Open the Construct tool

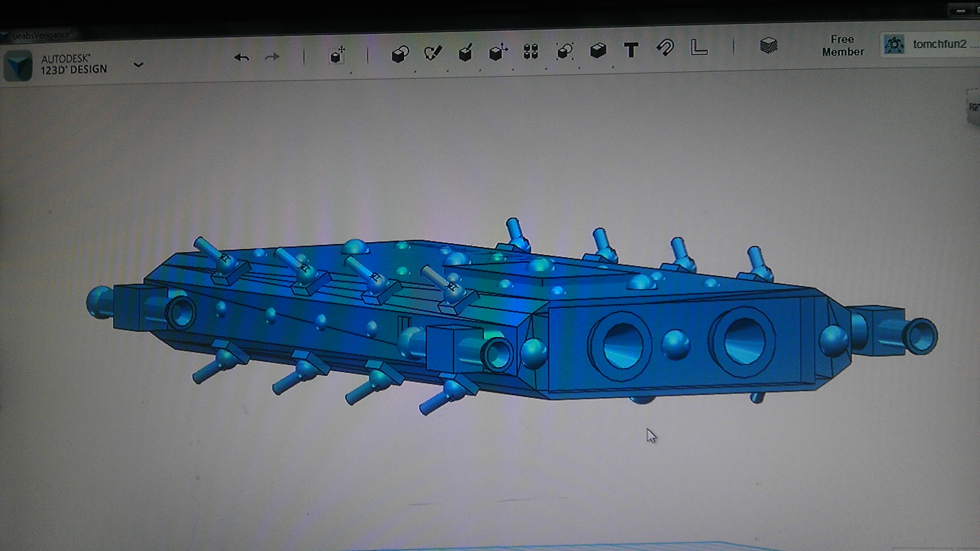pyautogui.click(x=465, y=53)
